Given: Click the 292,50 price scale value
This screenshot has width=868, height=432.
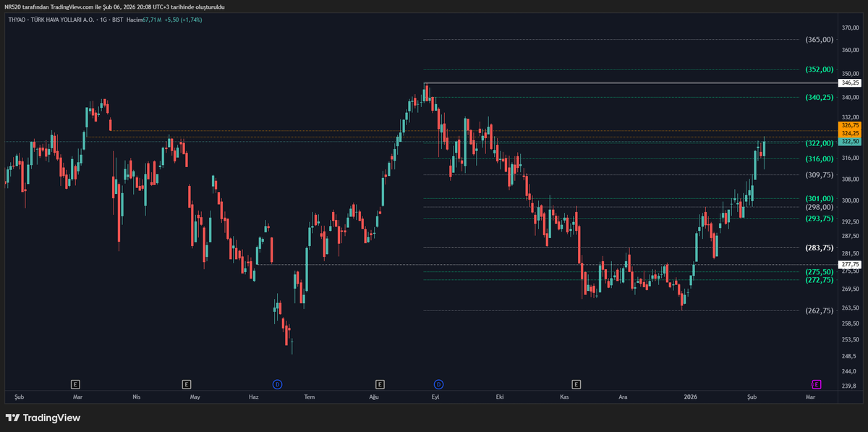Looking at the screenshot, I should (850, 222).
